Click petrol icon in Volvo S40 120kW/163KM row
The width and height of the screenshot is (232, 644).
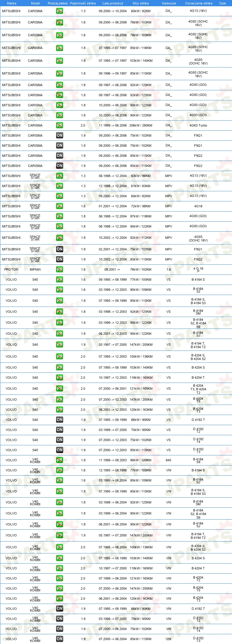(60, 410)
